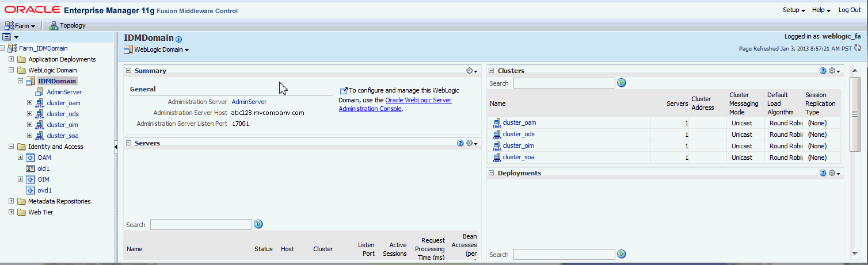Open cluster_oim link in Clusters table

pos(518,145)
